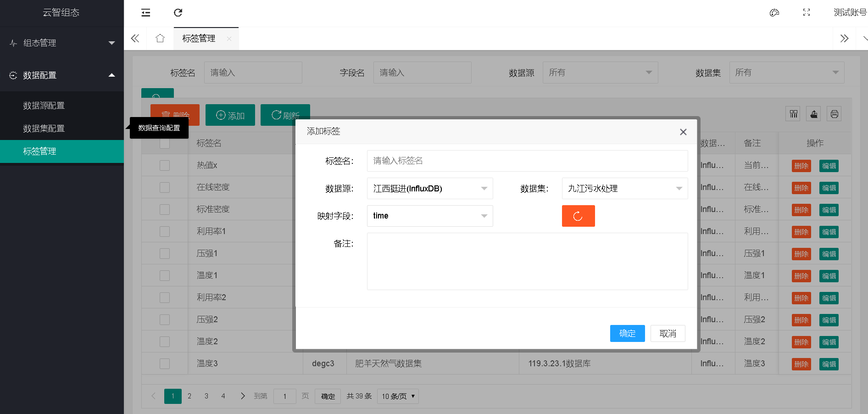Click 删除 in the 压强1 row
The width and height of the screenshot is (868, 414).
tap(801, 254)
